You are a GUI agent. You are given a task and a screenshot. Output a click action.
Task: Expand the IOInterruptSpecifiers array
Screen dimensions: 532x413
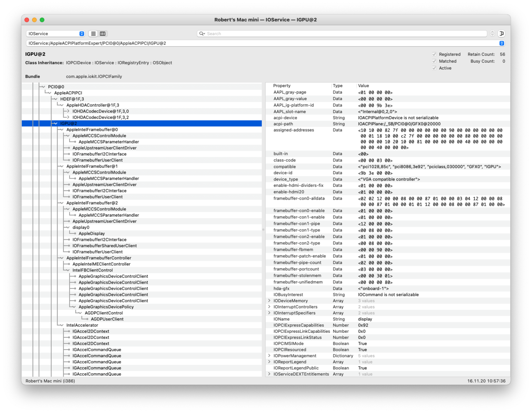[269, 313]
